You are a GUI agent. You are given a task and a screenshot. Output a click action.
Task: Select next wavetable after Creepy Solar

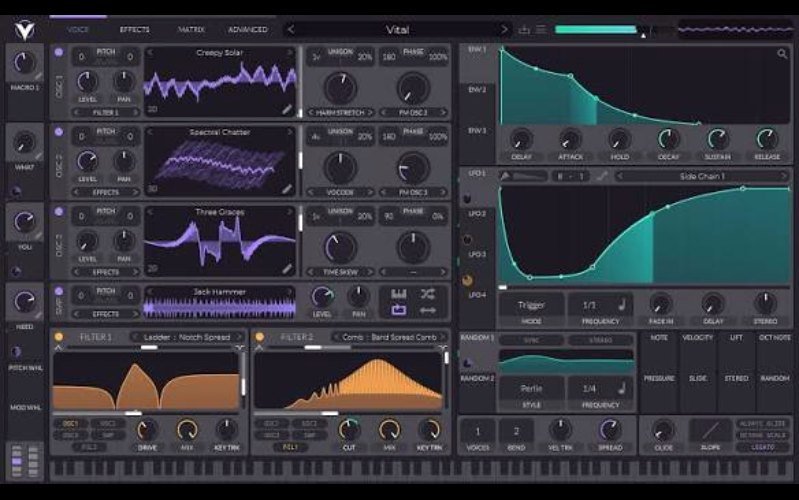point(290,52)
